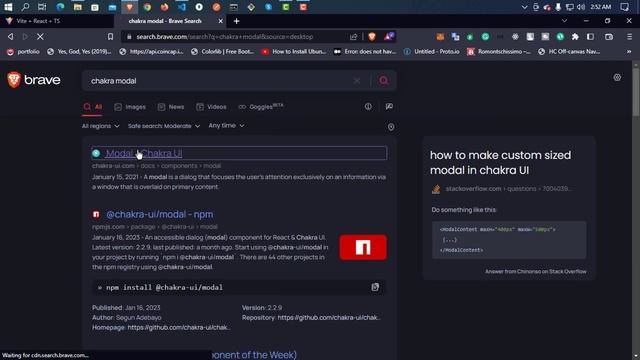Bookmark this page
The width and height of the screenshot is (640, 360).
(110, 37)
